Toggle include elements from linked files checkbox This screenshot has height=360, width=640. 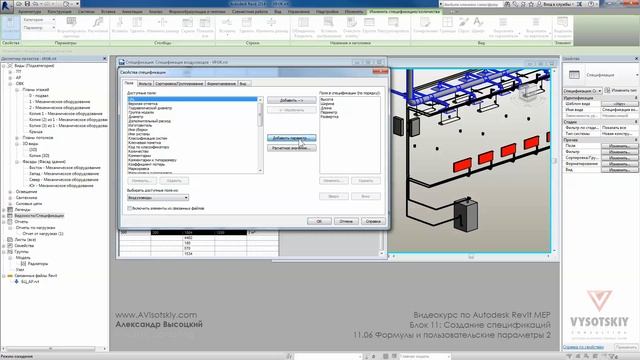click(x=130, y=208)
